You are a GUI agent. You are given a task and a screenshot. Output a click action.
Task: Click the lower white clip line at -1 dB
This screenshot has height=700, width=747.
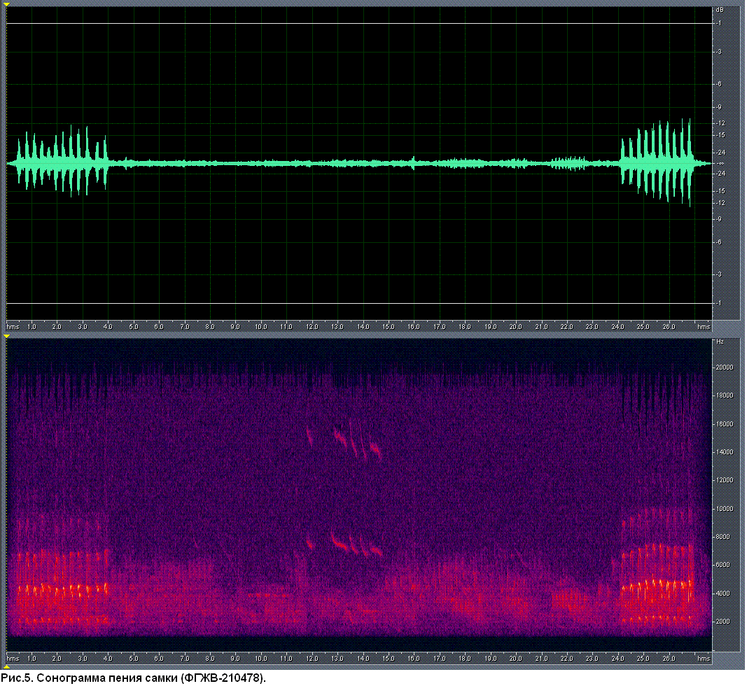[360, 303]
